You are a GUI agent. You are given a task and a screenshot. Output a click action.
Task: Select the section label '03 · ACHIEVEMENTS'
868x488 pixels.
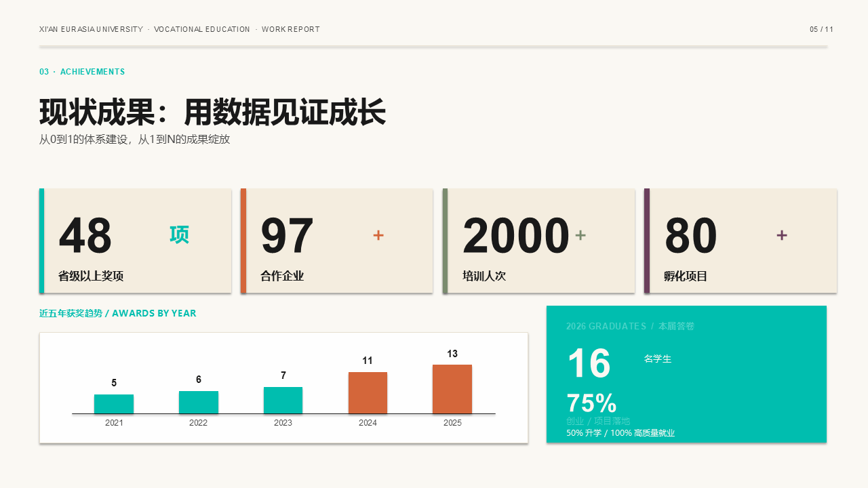tap(82, 72)
